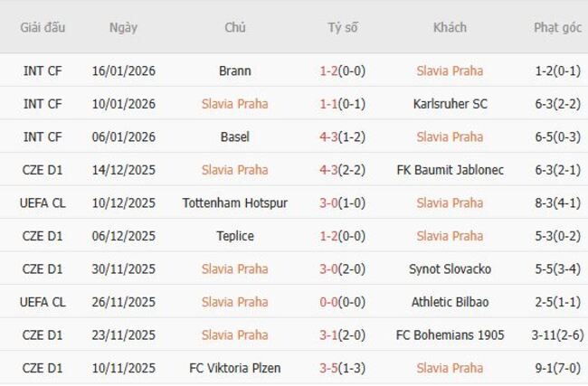The width and height of the screenshot is (588, 386).
Task: Click Athletic Bilbao team name
Action: click(450, 302)
